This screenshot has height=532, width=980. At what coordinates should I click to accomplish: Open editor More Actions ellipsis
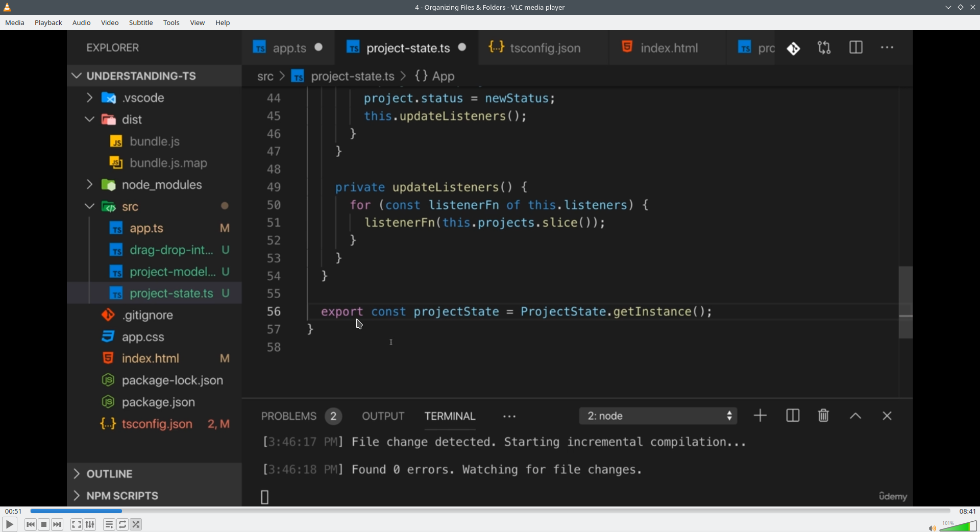(887, 47)
